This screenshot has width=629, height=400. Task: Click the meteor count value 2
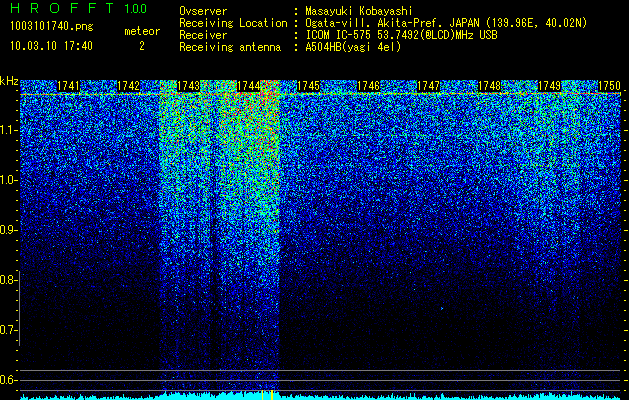click(142, 46)
